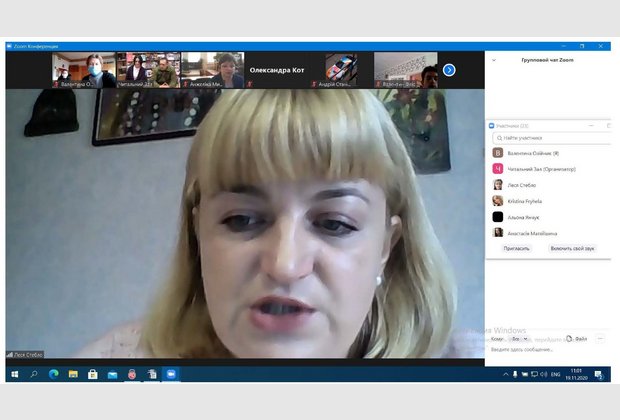This screenshot has width=620, height=420.
Task: Open Microsoft Store from taskbar
Action: coord(93,374)
